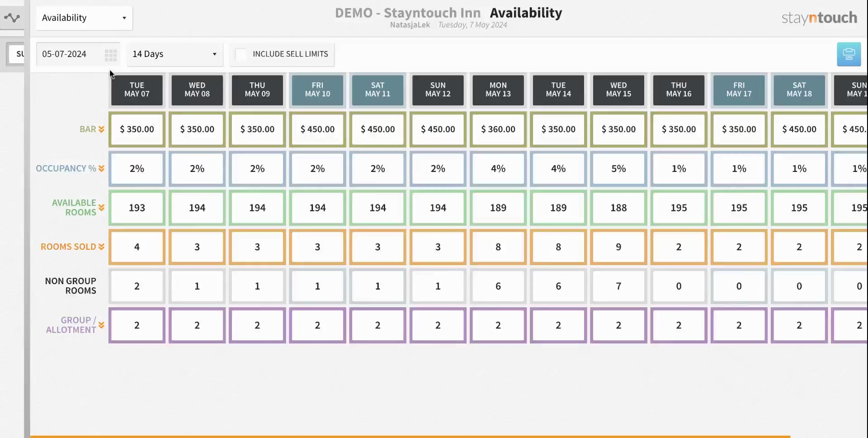
Task: Click the rooms sold 9 cell
Action: 618,247
